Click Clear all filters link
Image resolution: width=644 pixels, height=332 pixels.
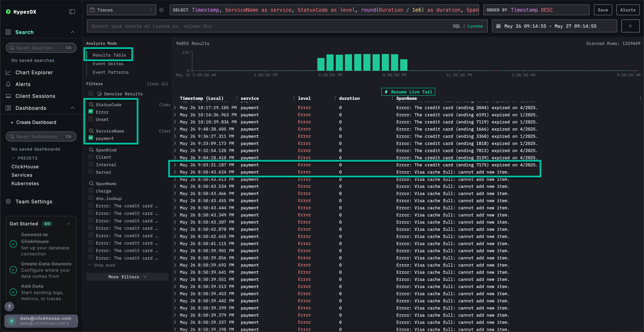coord(157,84)
